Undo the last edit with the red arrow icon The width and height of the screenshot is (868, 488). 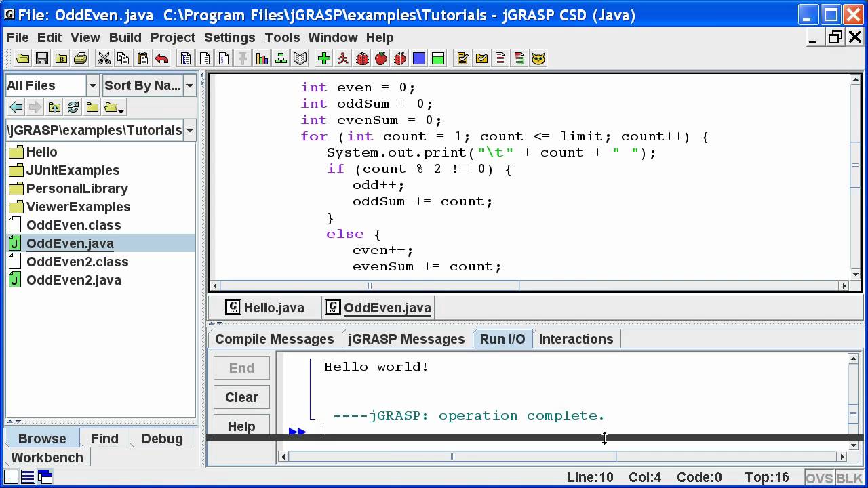pyautogui.click(x=163, y=58)
